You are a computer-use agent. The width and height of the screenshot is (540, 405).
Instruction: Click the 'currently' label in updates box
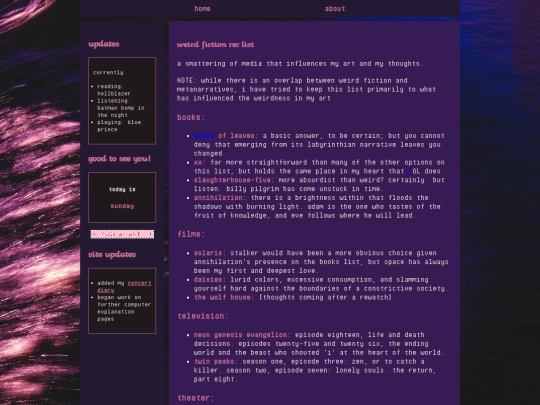[108, 73]
